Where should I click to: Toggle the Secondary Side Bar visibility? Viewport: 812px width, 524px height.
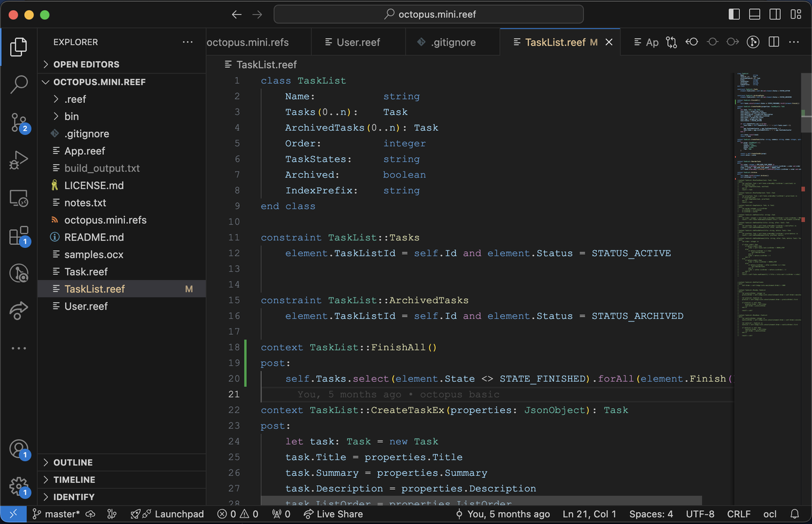[x=775, y=14]
